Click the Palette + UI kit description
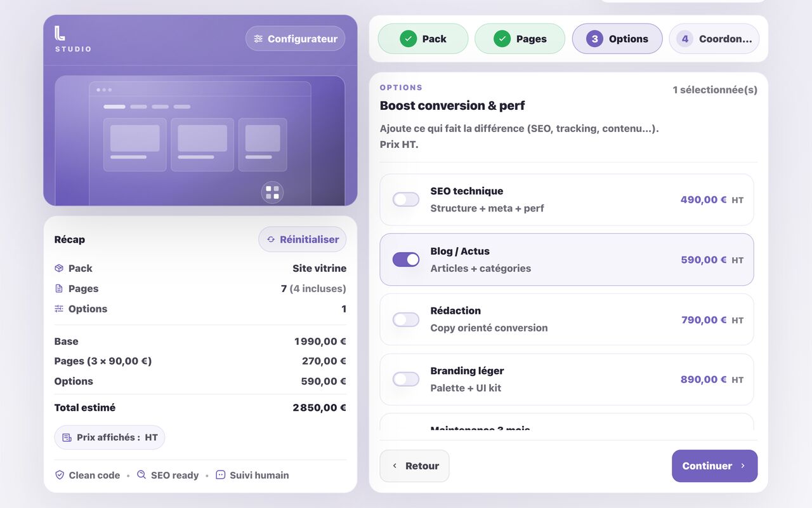 pyautogui.click(x=466, y=388)
